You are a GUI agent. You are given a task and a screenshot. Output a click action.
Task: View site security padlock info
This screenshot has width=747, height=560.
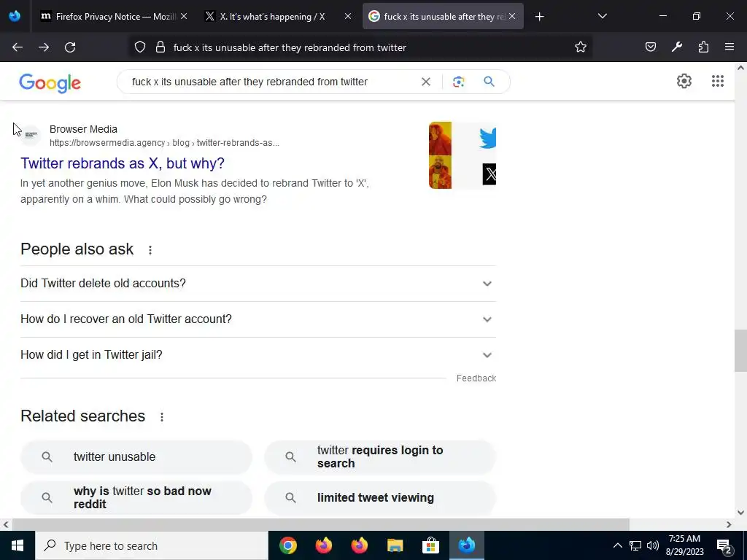160,47
